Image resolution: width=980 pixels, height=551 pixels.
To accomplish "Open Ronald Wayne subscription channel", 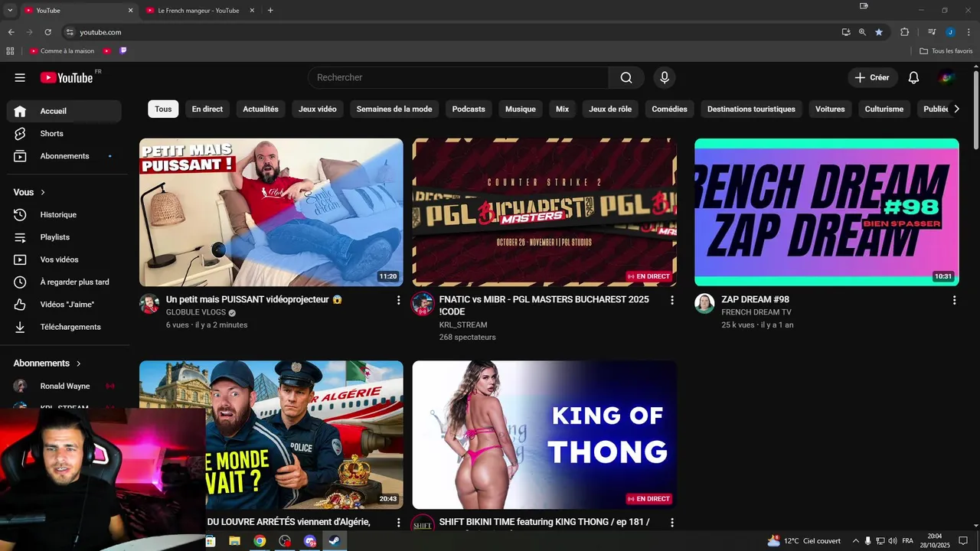I will coord(64,386).
